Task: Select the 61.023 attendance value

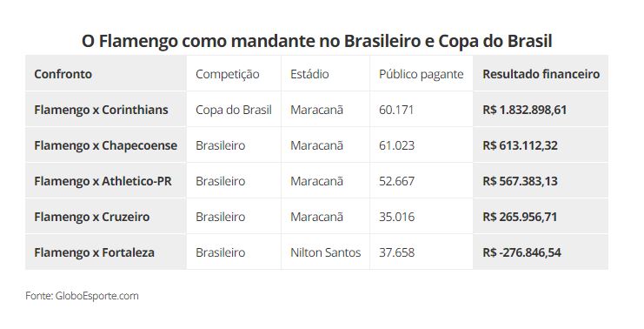Action: [x=396, y=145]
